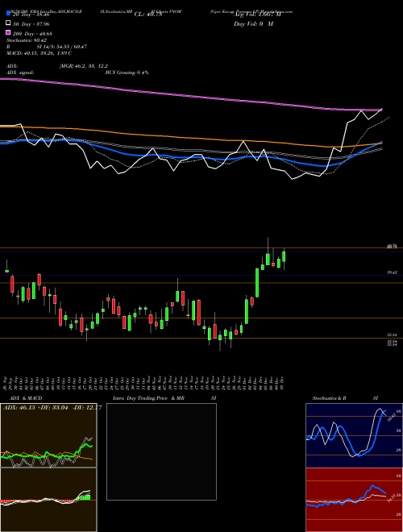Click the orange moving average line

(190, 138)
